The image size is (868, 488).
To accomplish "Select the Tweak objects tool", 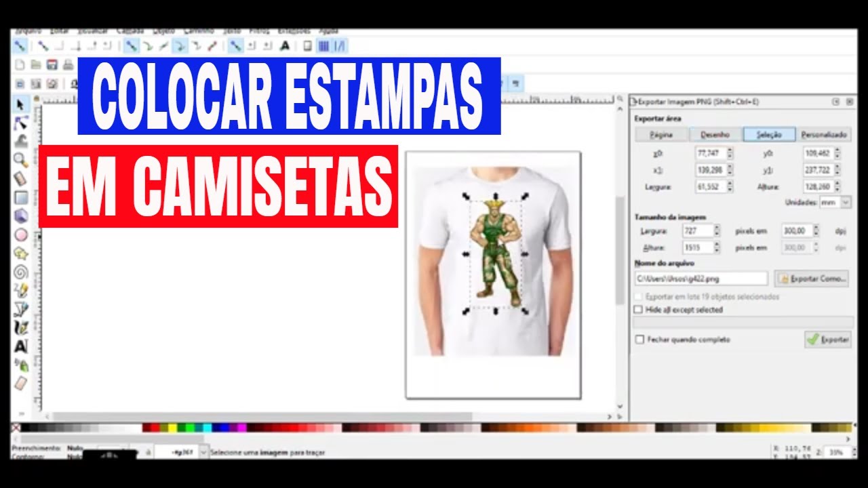I will [x=20, y=142].
